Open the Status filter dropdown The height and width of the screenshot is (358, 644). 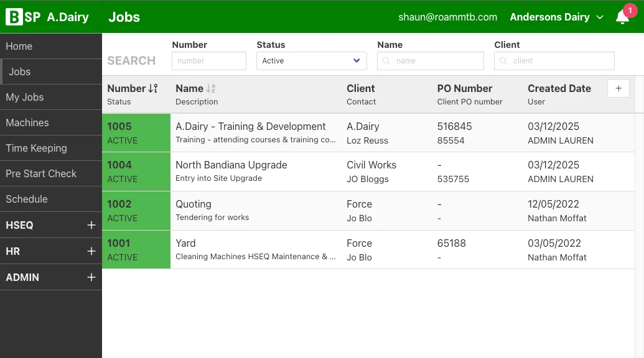311,61
